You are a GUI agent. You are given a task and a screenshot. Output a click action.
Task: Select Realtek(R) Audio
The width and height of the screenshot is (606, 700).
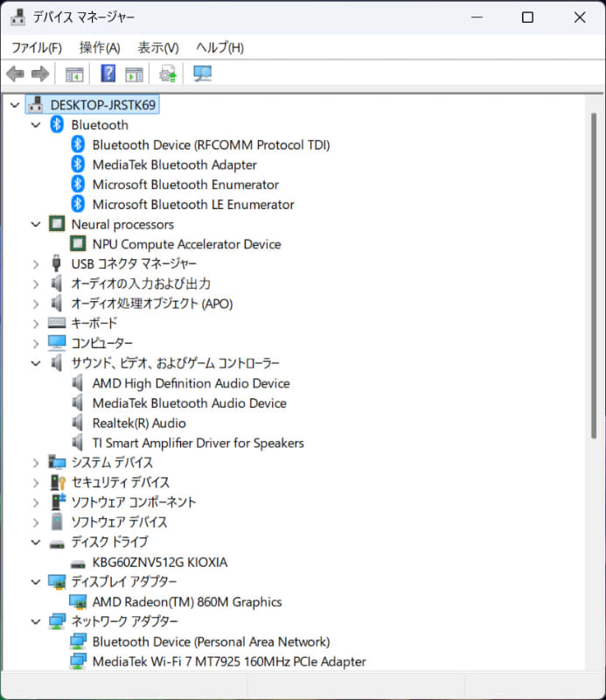pos(139,423)
